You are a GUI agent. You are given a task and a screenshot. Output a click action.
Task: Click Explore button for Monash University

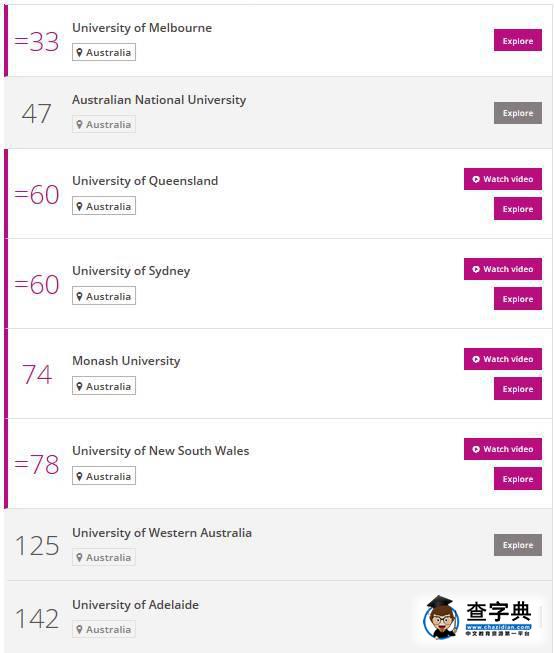(x=518, y=389)
